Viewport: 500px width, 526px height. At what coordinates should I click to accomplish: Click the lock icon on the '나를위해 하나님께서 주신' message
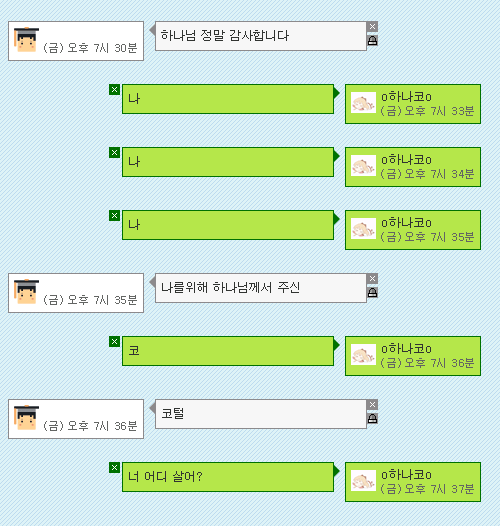point(372,293)
